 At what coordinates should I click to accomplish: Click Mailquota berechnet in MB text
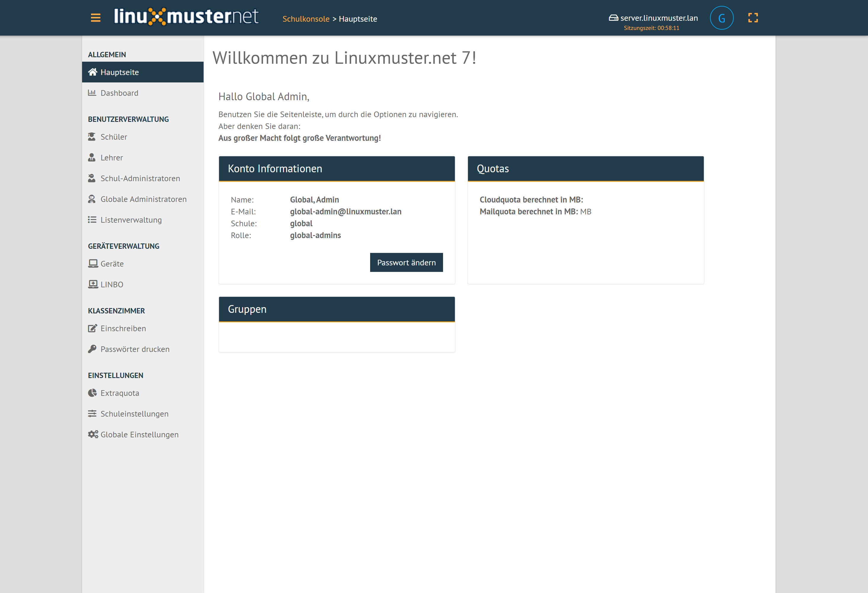[x=528, y=211]
